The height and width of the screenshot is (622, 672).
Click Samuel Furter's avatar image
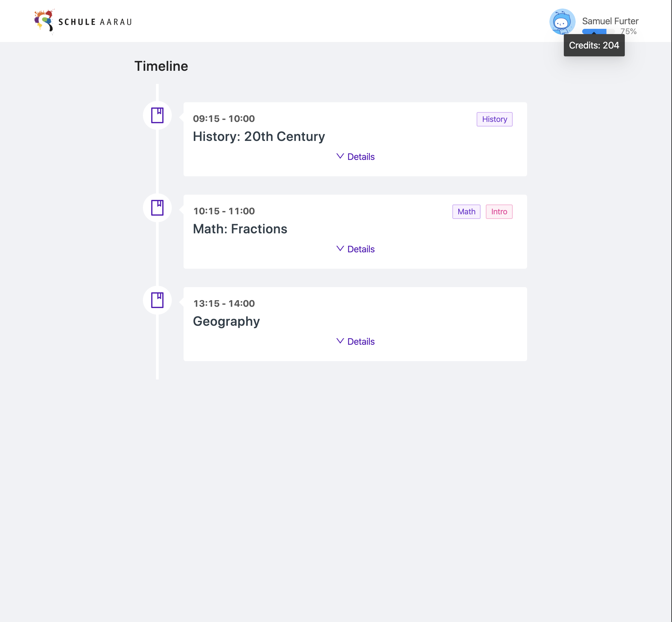click(x=562, y=22)
